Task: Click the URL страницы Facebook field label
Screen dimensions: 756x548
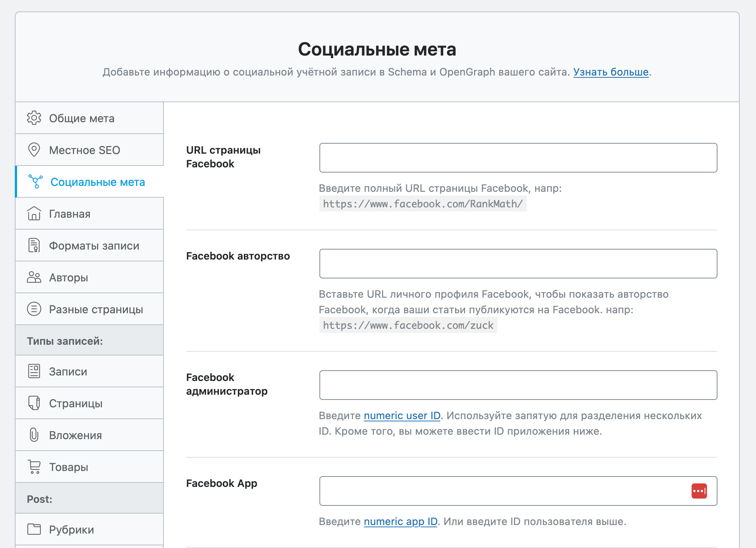Action: tap(223, 157)
